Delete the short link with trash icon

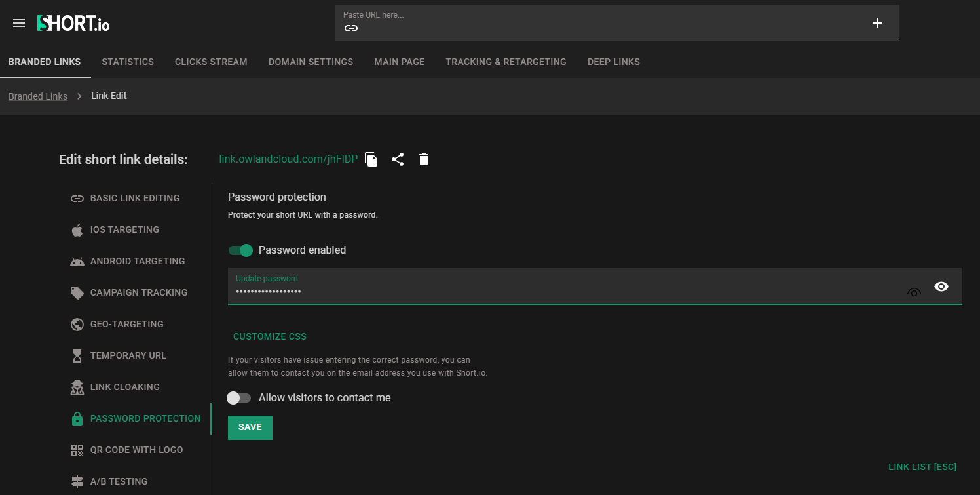click(x=424, y=159)
